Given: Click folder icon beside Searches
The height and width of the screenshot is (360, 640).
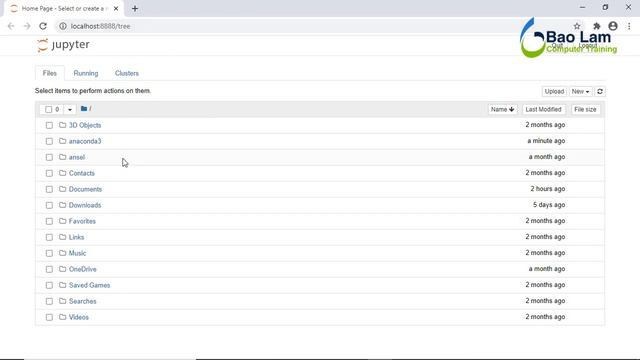Looking at the screenshot, I should pos(62,301).
